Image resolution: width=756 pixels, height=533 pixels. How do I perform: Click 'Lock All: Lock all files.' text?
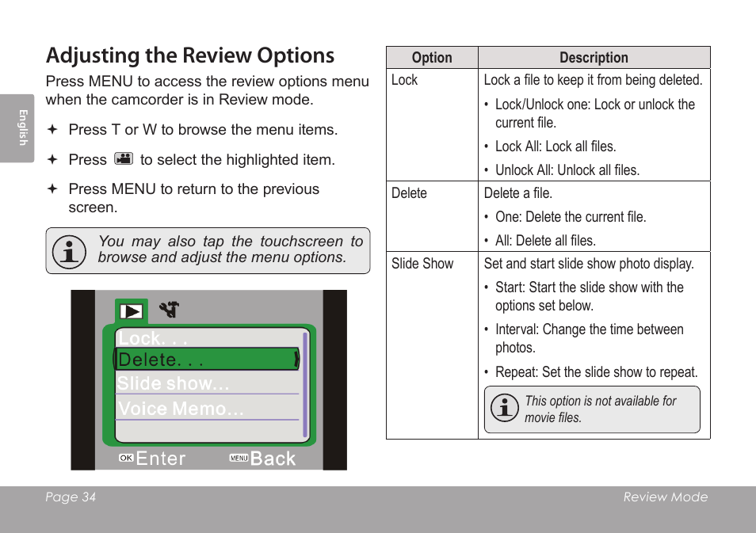[556, 147]
